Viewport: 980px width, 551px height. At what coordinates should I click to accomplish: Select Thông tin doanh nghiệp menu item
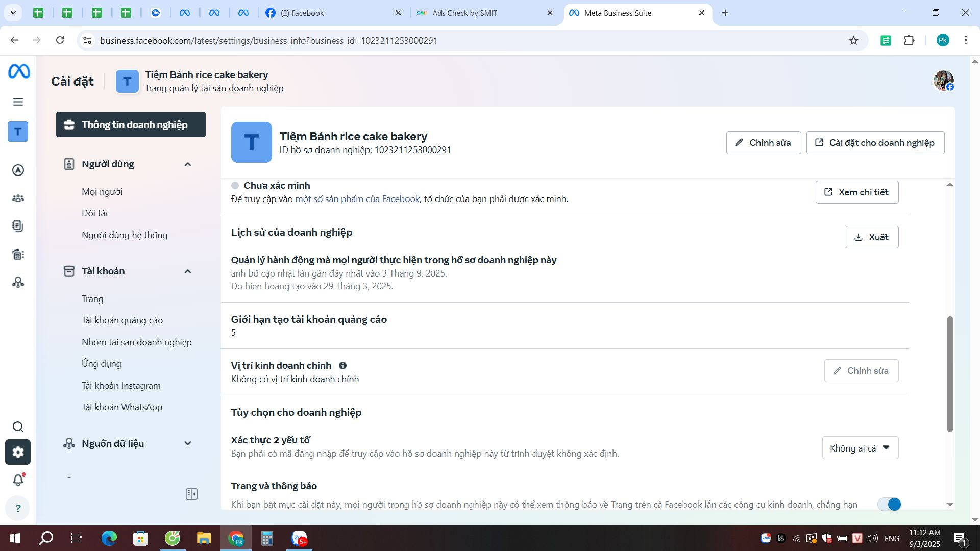(131, 124)
